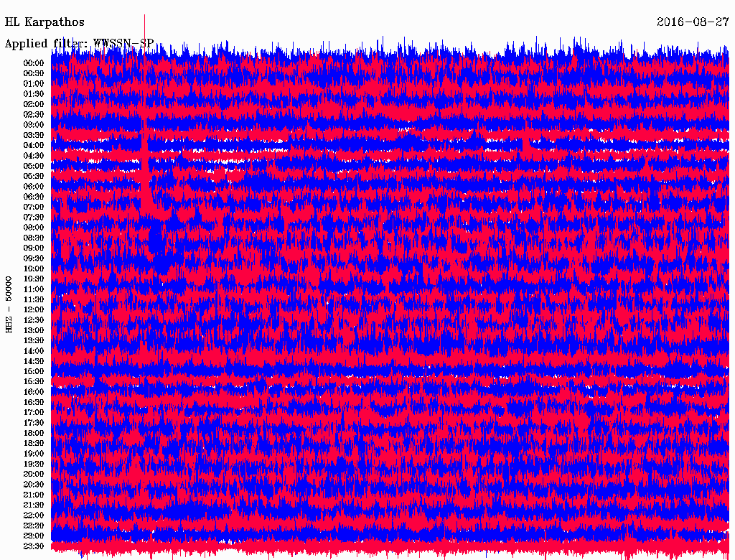This screenshot has width=735, height=560.
Task: Select the 02:00 time label
Action: (x=34, y=105)
